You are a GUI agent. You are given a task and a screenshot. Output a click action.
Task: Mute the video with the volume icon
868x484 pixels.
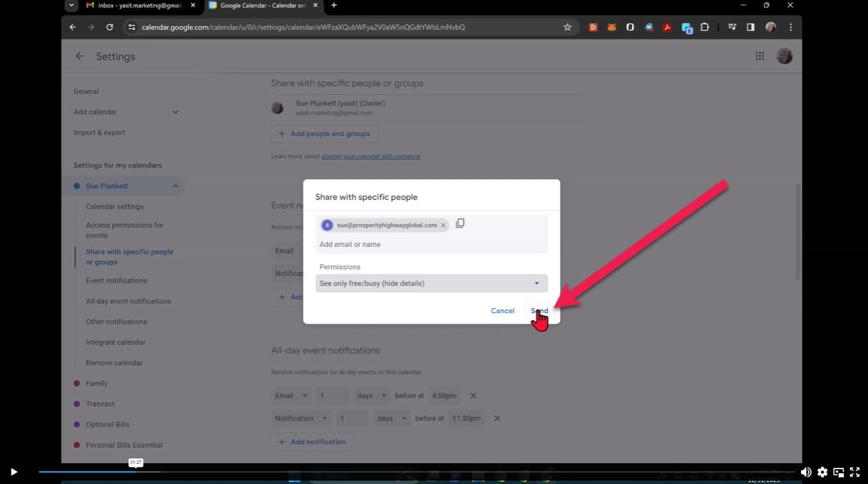805,472
